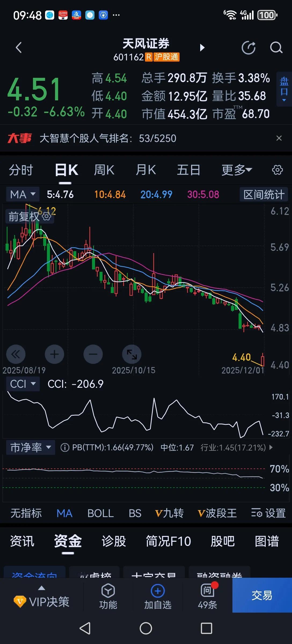The height and width of the screenshot is (644, 292).
Task: Open the 诊股 tab
Action: (x=114, y=541)
